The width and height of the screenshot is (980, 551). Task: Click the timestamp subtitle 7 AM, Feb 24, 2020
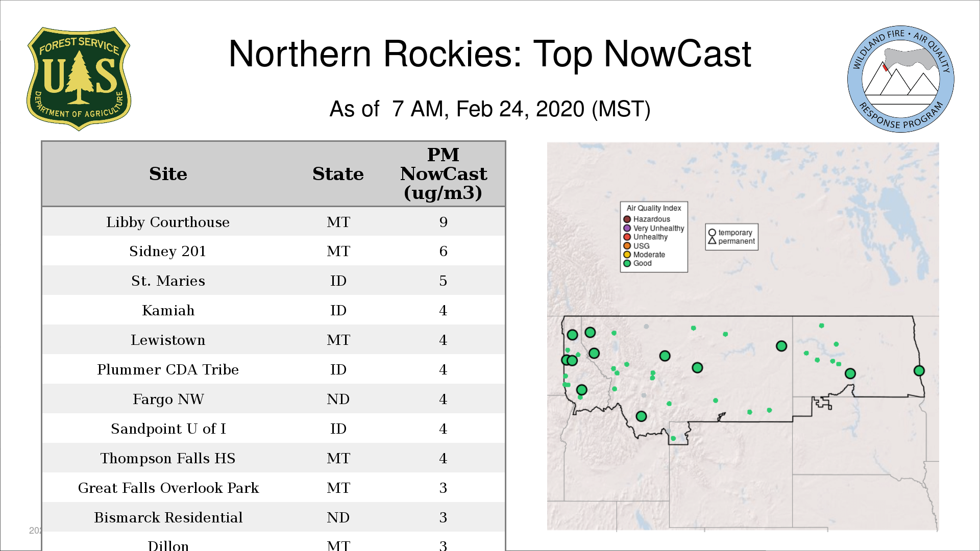coord(489,109)
